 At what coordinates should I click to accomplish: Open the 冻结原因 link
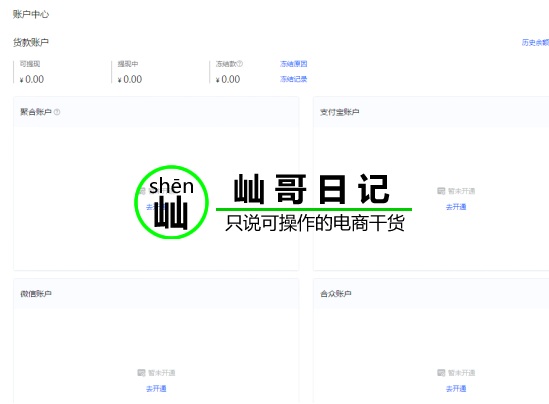tap(293, 64)
